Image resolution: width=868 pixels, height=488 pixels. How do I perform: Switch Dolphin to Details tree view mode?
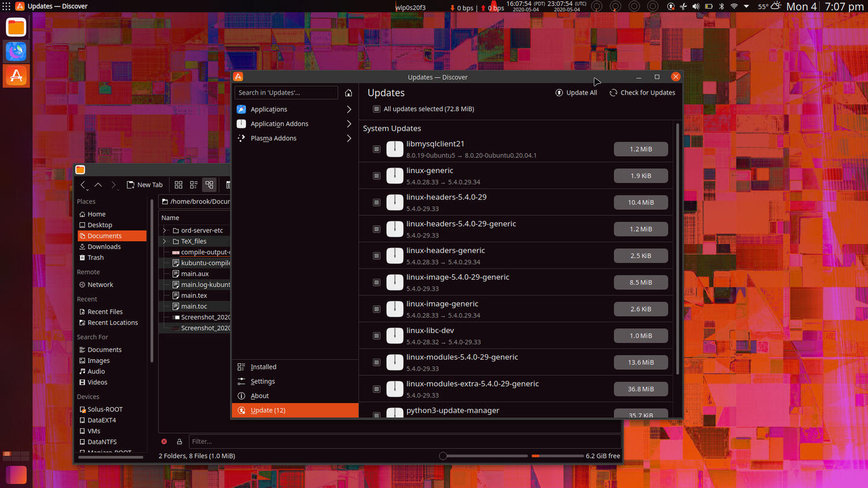tap(209, 185)
